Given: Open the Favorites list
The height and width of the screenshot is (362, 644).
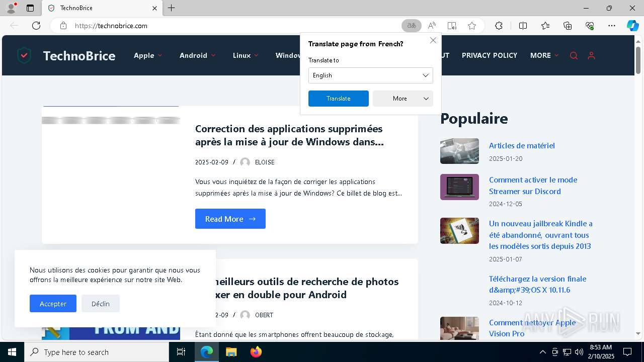Looking at the screenshot, I should [545, 26].
